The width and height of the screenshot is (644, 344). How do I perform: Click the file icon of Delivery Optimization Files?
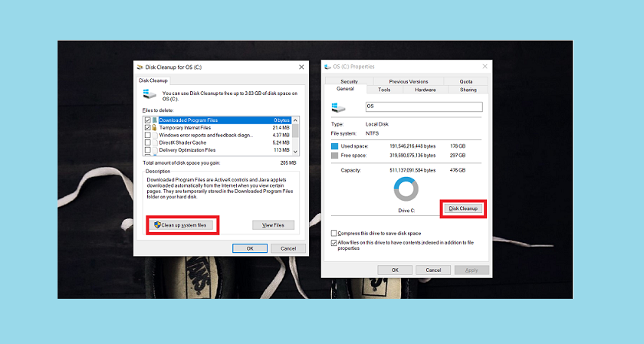[154, 150]
